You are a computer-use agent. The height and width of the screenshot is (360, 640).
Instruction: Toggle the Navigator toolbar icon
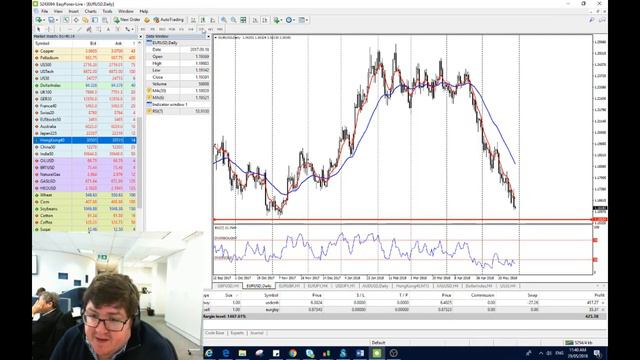coord(85,20)
